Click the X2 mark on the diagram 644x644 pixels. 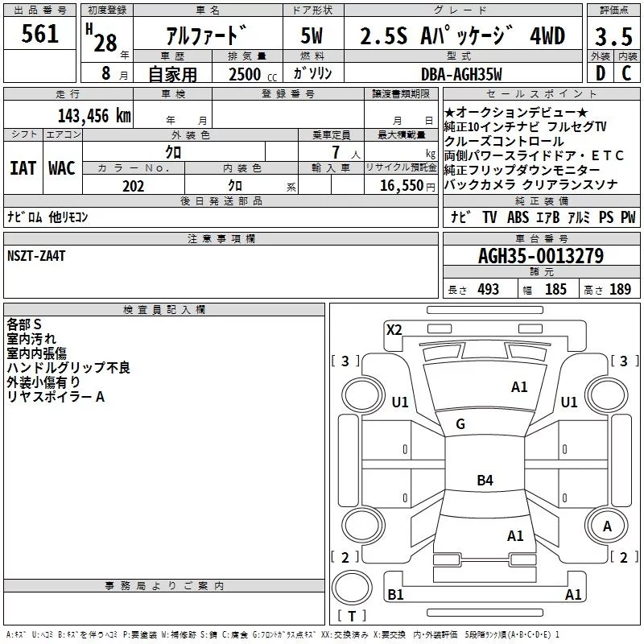coord(394,330)
